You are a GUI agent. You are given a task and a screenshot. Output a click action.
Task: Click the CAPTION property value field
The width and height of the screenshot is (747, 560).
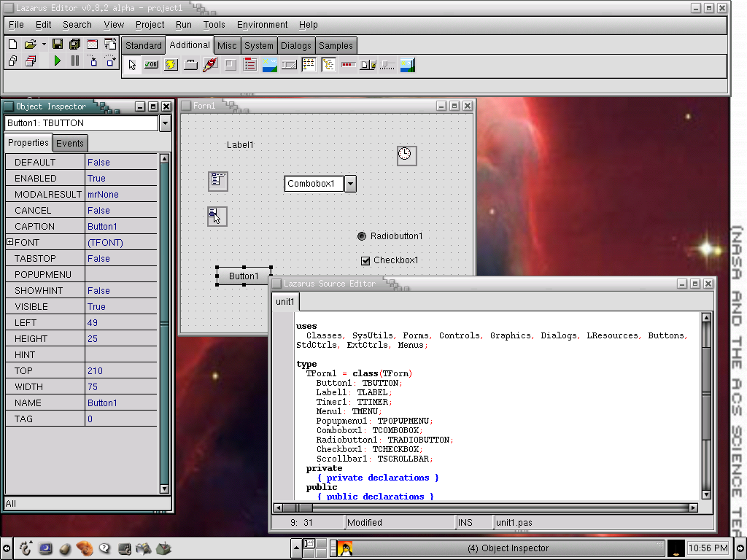120,227
